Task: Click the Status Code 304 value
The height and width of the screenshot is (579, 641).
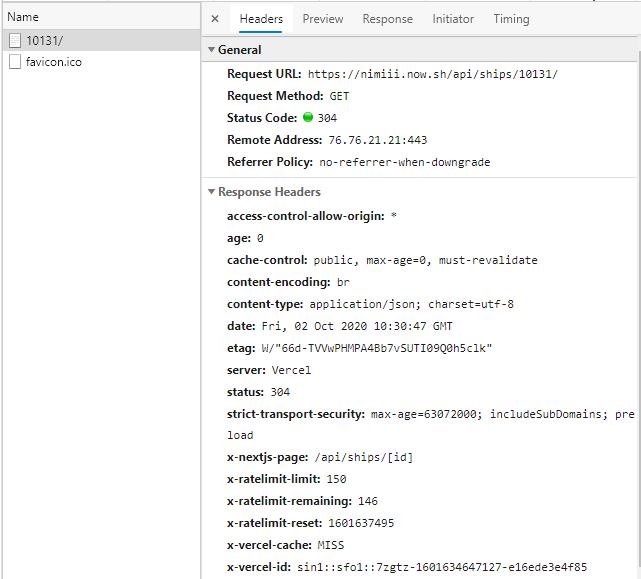Action: coord(327,119)
